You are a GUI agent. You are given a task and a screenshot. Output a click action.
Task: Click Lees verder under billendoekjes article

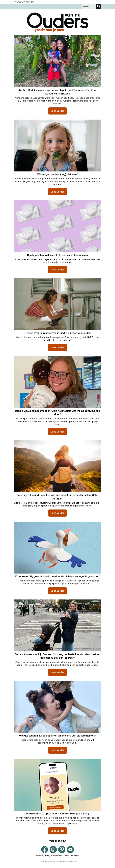(x=57, y=270)
